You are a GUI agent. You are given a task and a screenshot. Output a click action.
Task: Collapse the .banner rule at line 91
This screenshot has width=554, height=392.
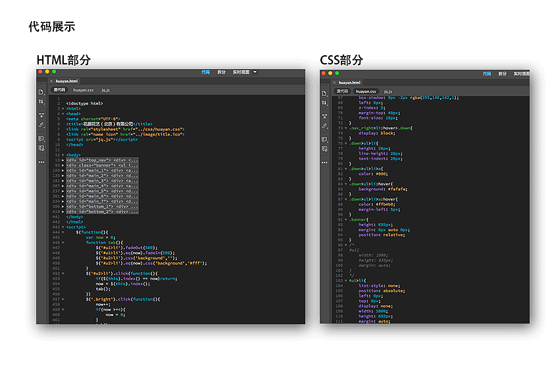[x=345, y=220]
